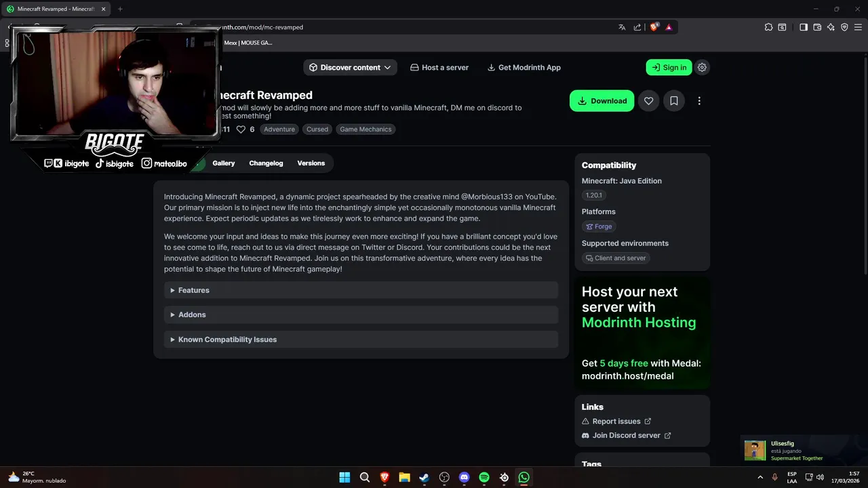868x488 pixels.
Task: Click the microphone tray icon
Action: coord(774,477)
